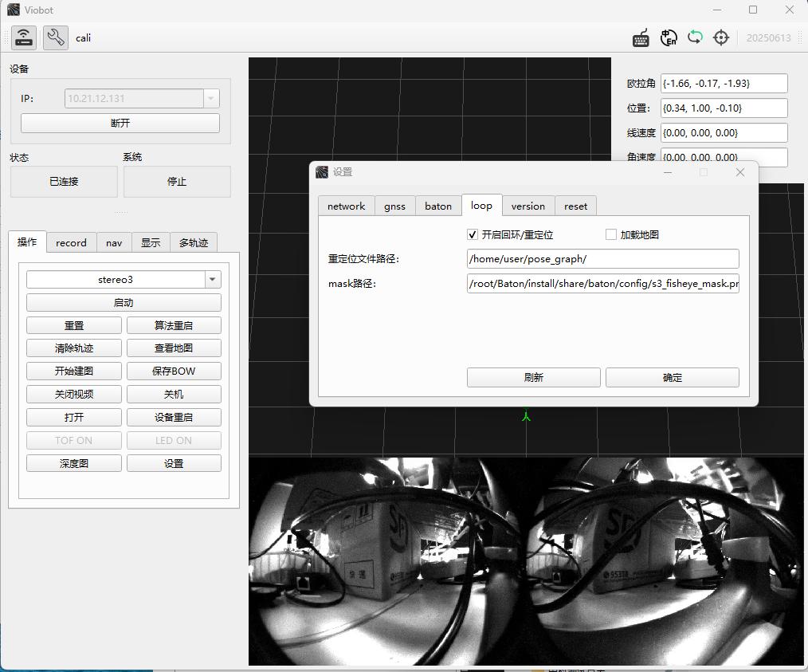Open the stereo3 mode dropdown
The image size is (808, 672).
point(212,279)
